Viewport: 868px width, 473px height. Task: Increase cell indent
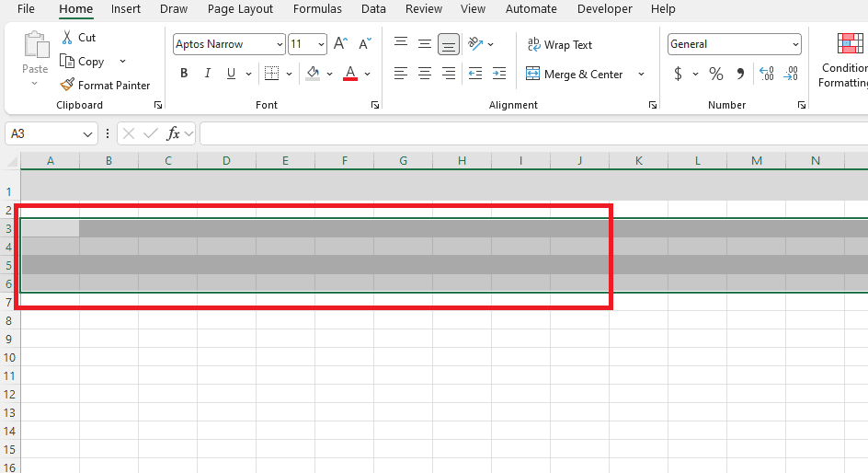pyautogui.click(x=498, y=73)
